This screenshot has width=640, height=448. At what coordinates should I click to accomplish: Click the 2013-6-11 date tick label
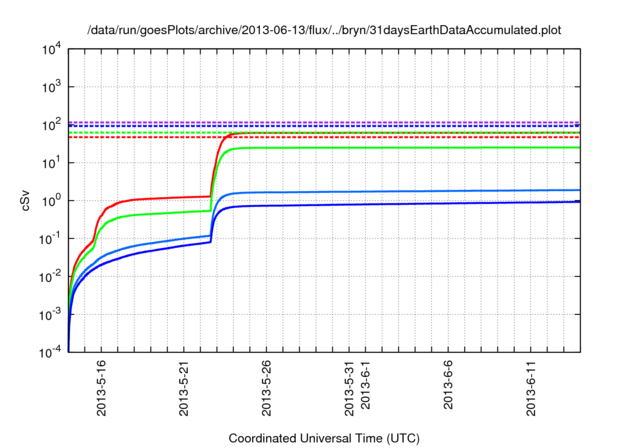(531, 388)
